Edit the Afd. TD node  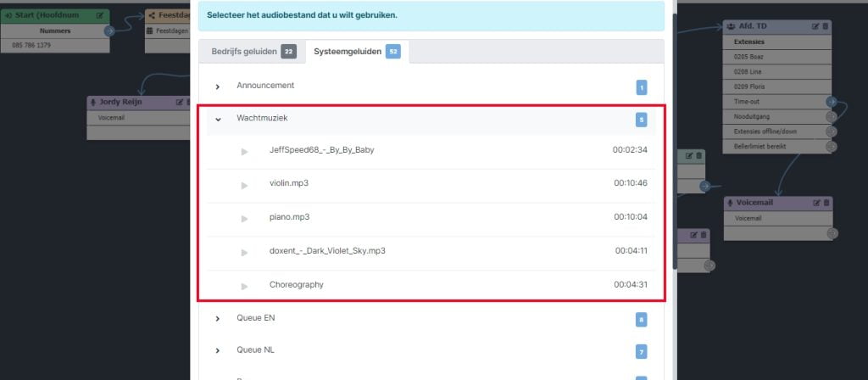point(815,26)
